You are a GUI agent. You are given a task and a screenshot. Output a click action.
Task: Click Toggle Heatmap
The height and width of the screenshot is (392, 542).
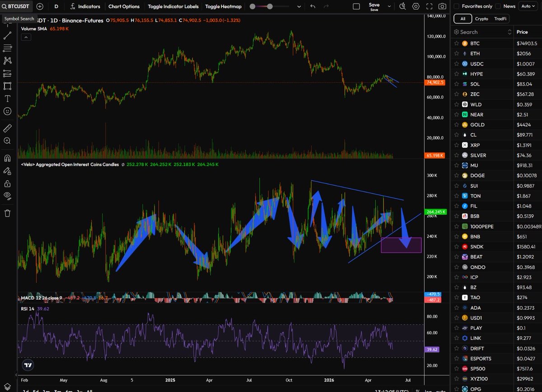click(x=223, y=6)
